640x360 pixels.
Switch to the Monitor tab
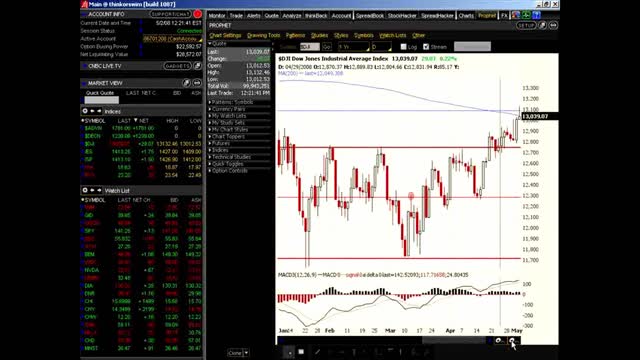point(217,16)
